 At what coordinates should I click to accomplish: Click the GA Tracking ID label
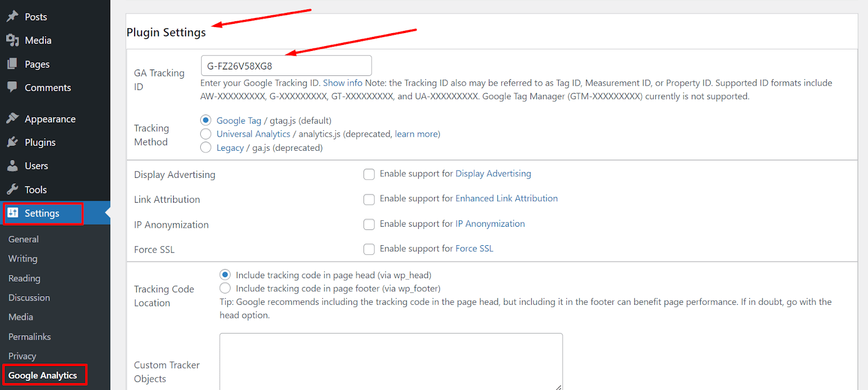pyautogui.click(x=159, y=80)
